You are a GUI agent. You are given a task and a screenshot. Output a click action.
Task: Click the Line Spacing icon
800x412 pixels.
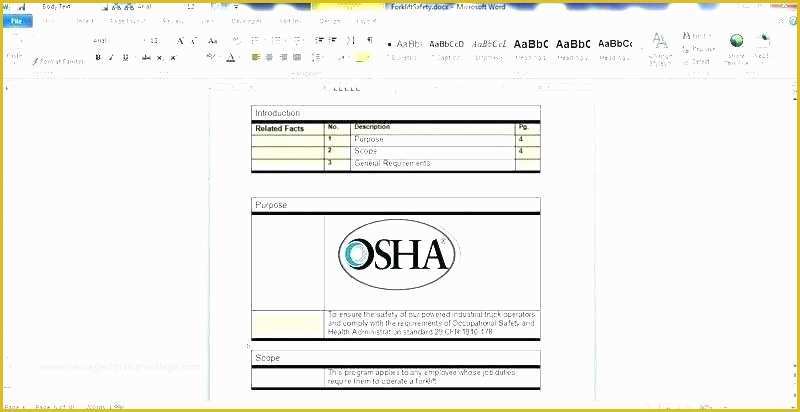pos(317,57)
